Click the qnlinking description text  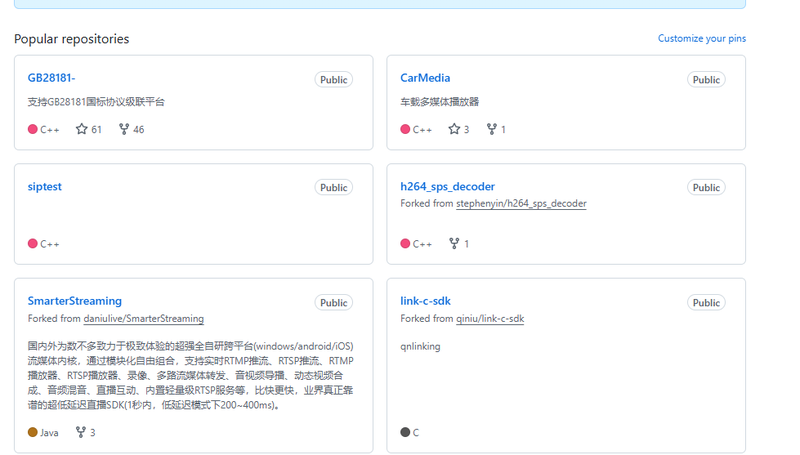click(x=420, y=346)
